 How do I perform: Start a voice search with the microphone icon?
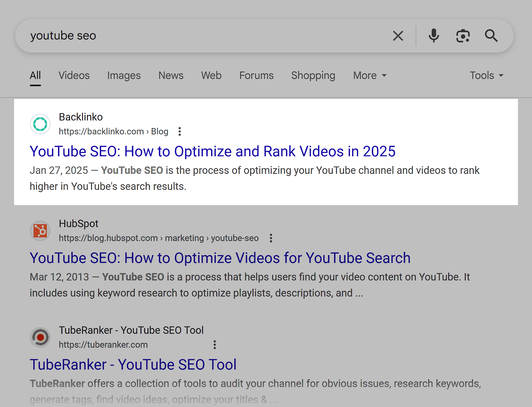click(434, 36)
